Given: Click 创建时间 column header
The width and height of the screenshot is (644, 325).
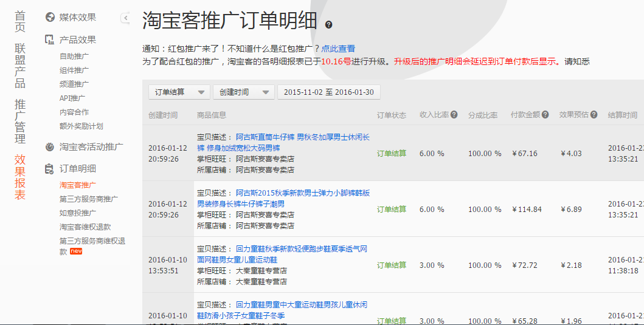Looking at the screenshot, I should click(163, 115).
